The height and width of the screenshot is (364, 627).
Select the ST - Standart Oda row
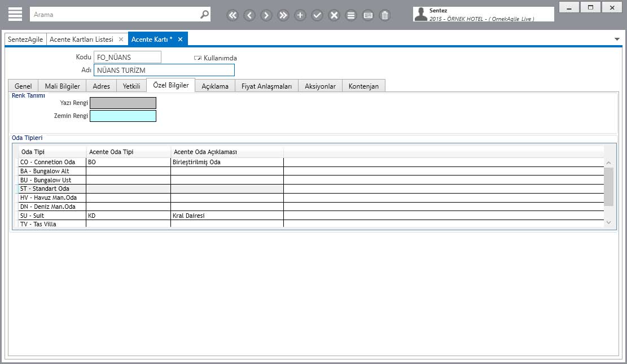311,189
